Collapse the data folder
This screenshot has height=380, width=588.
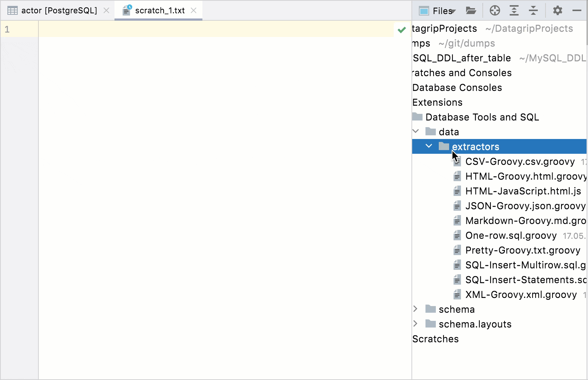tap(416, 131)
